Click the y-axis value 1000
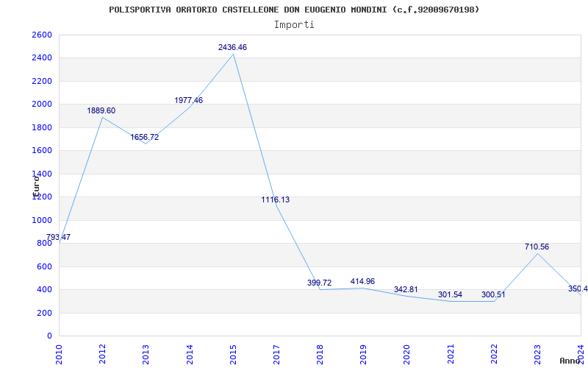This screenshot has height=368, width=588. pyautogui.click(x=42, y=220)
